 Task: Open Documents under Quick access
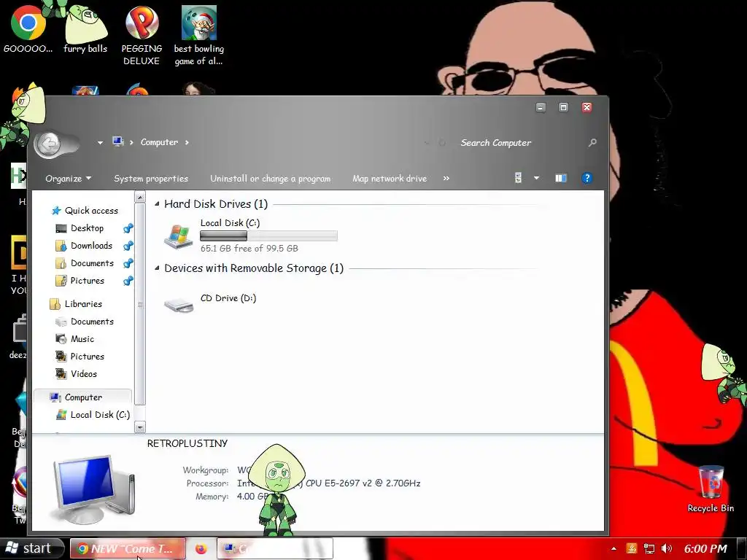click(92, 263)
